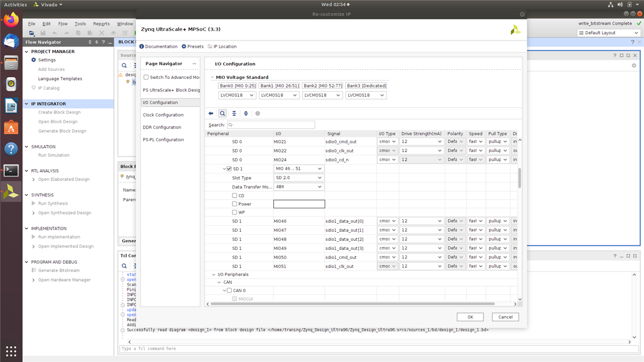Open the Edit menu
Viewport: 644px width, 362px height.
pos(46,24)
